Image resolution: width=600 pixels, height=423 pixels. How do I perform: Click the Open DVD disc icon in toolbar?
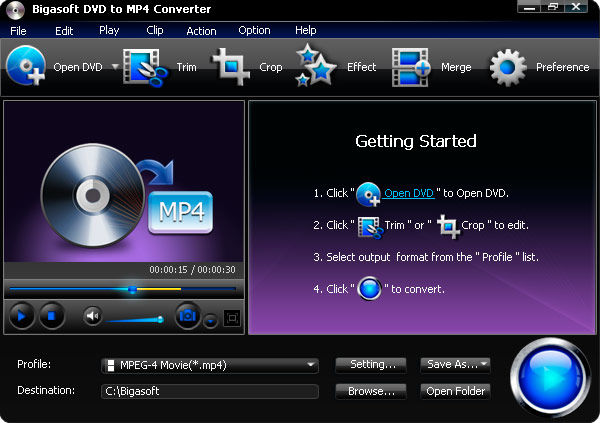click(26, 65)
